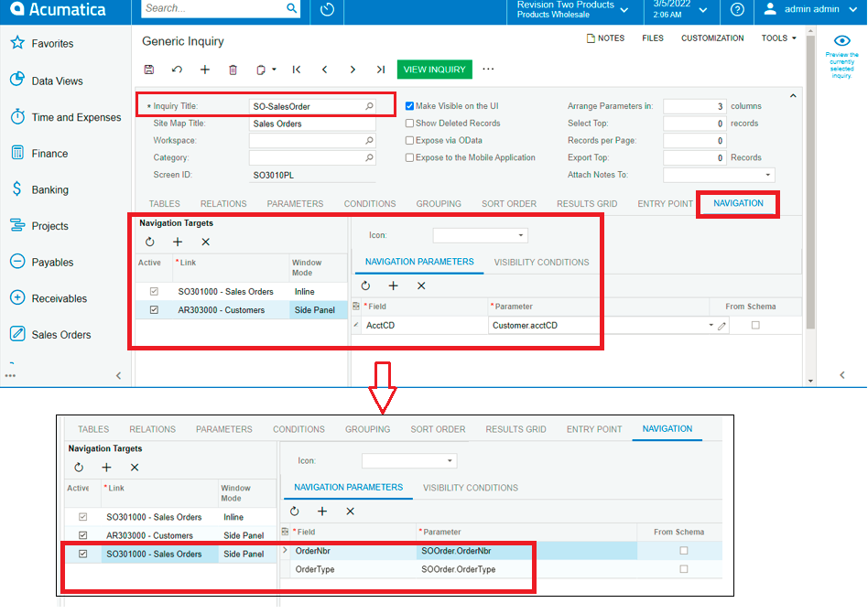Viewport: 868px width, 614px height.
Task: Enable Expose to the Mobile Application
Action: [409, 157]
